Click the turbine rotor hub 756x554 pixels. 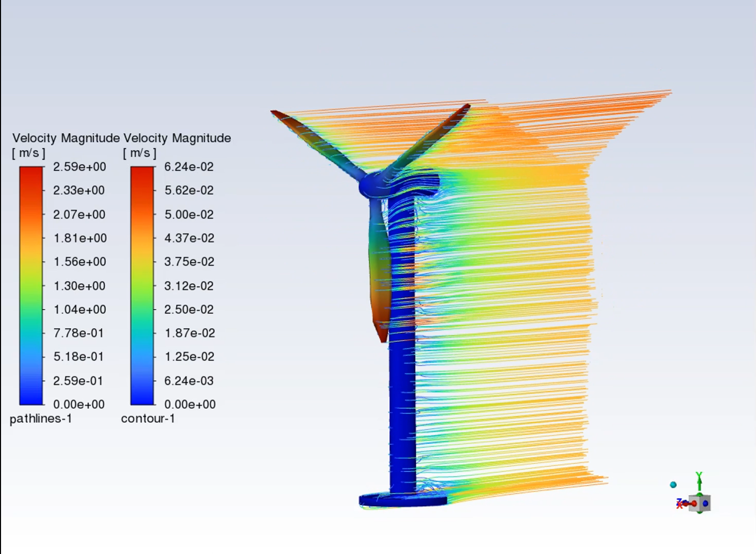click(x=372, y=185)
